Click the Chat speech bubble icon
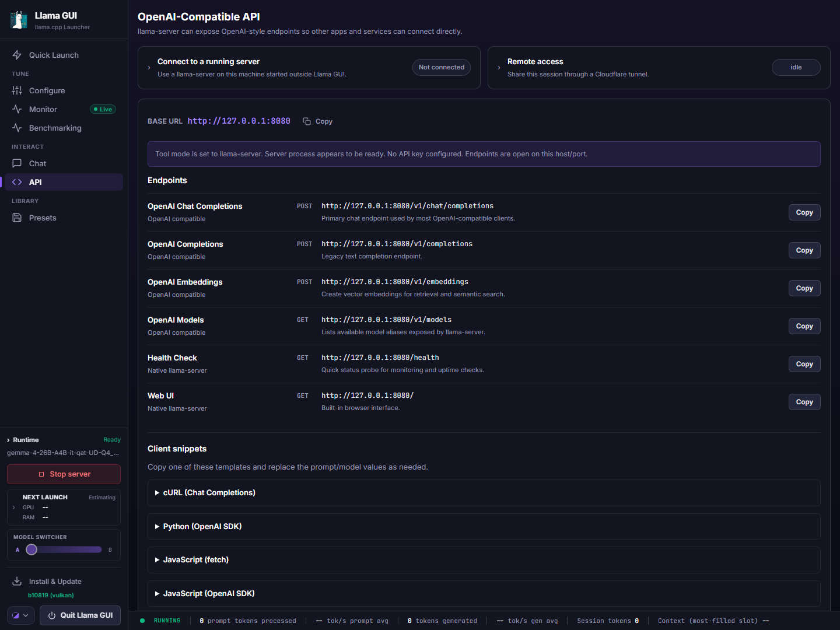 point(17,163)
